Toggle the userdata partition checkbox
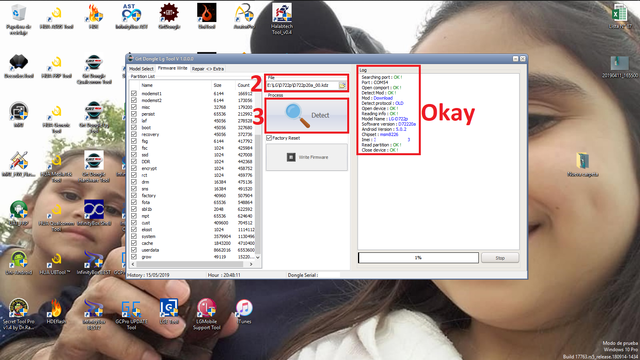640x360 pixels. point(134,250)
